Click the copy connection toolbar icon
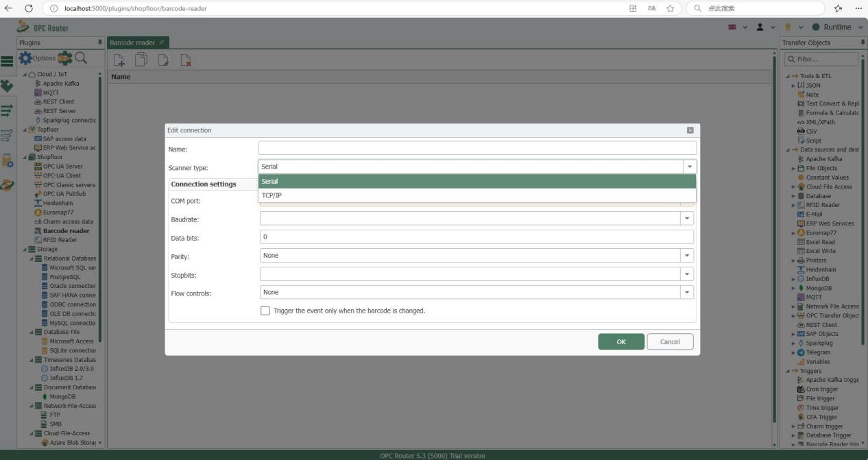The width and height of the screenshot is (868, 460). coord(141,60)
